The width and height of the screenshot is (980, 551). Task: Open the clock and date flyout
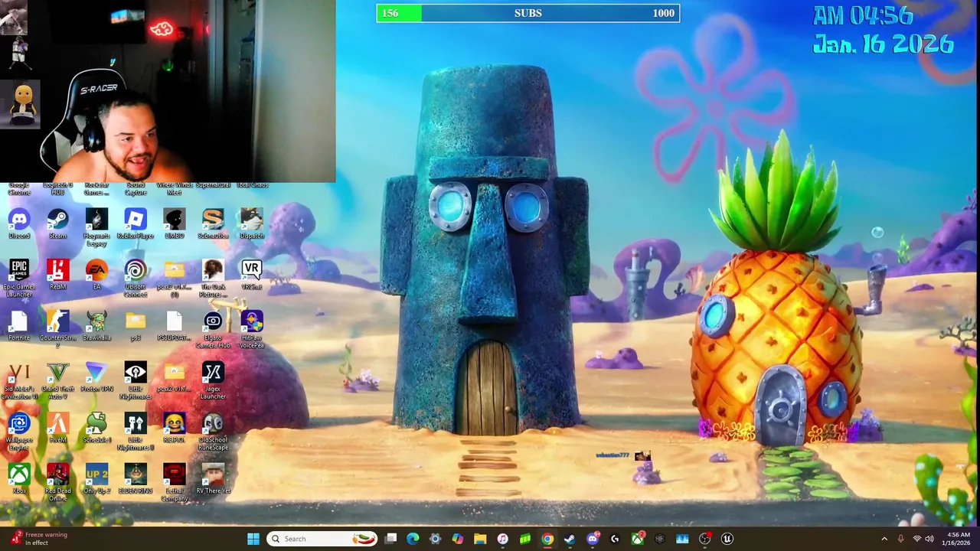(958, 539)
